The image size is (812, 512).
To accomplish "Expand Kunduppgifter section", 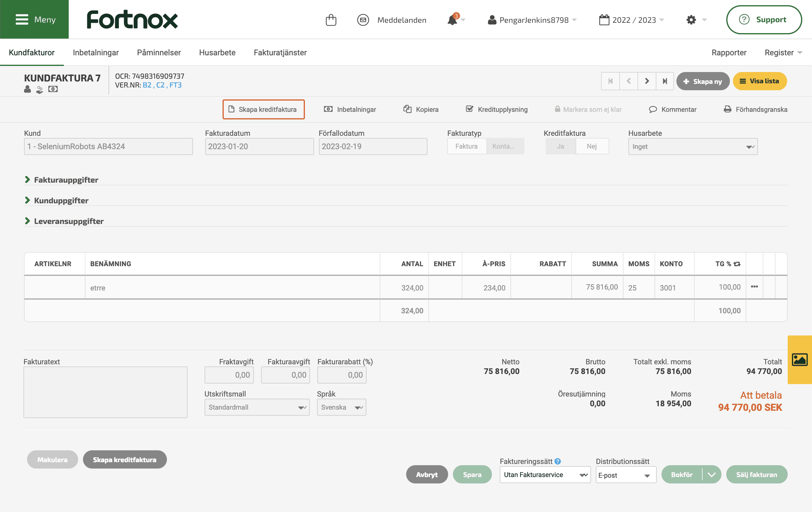I will pyautogui.click(x=57, y=201).
